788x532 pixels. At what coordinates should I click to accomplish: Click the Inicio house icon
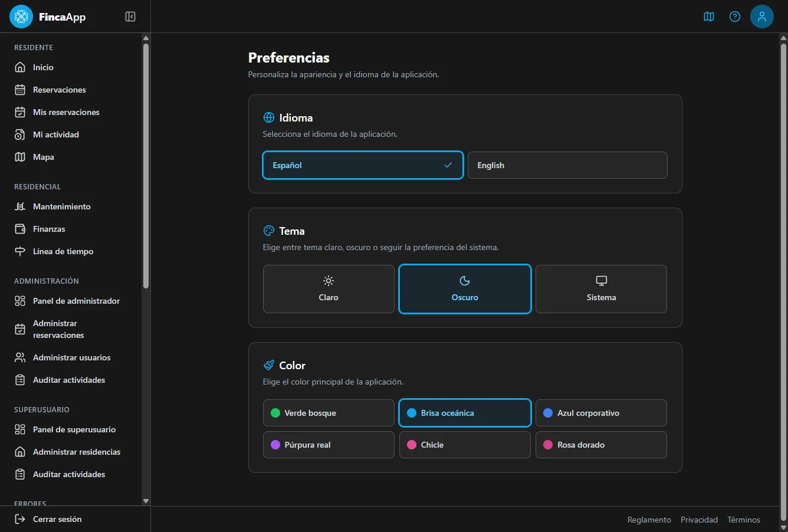tap(20, 67)
